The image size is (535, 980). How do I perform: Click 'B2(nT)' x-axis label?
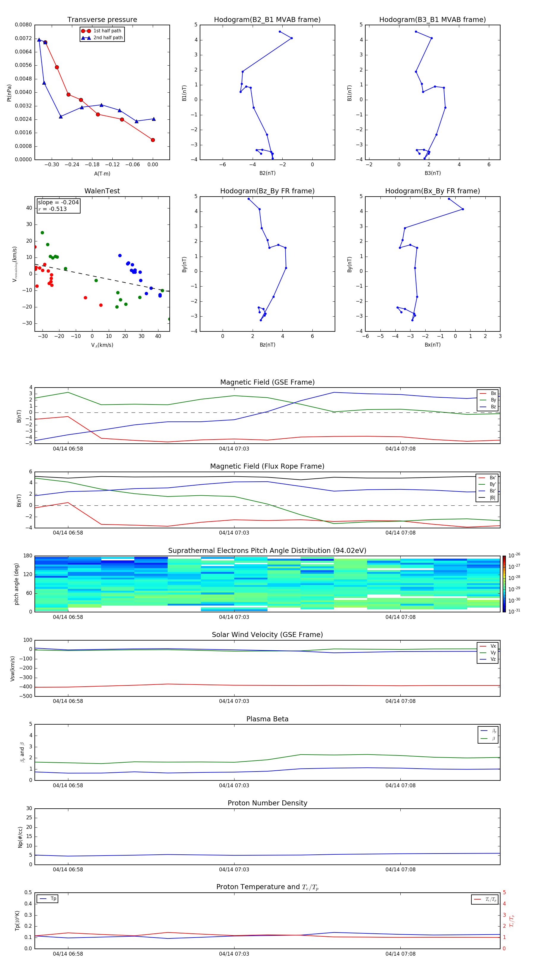tap(267, 173)
